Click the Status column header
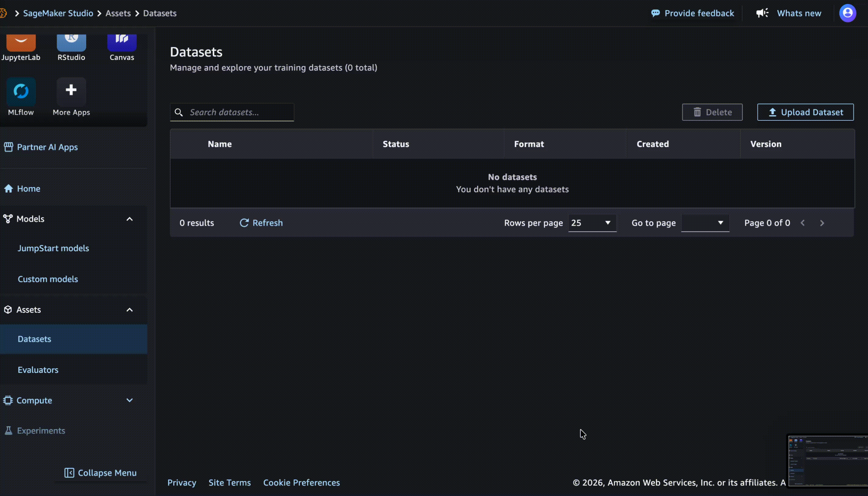Screen dimensions: 868x496 click(396, 144)
